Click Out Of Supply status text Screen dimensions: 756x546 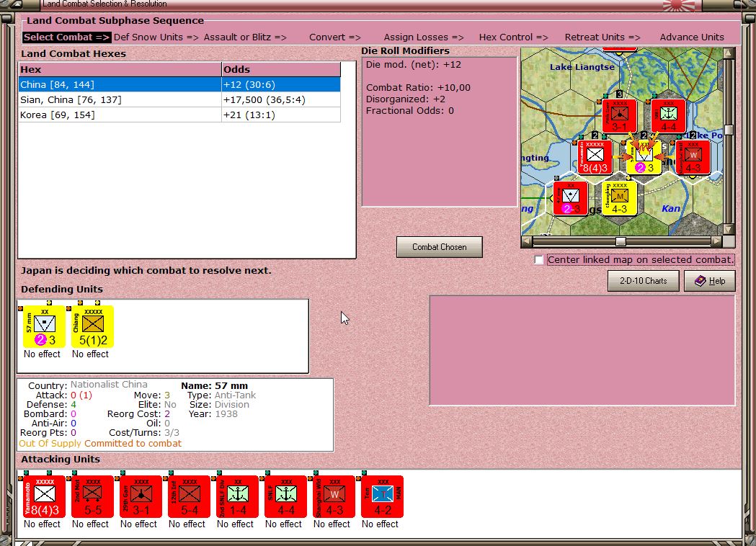coord(50,443)
